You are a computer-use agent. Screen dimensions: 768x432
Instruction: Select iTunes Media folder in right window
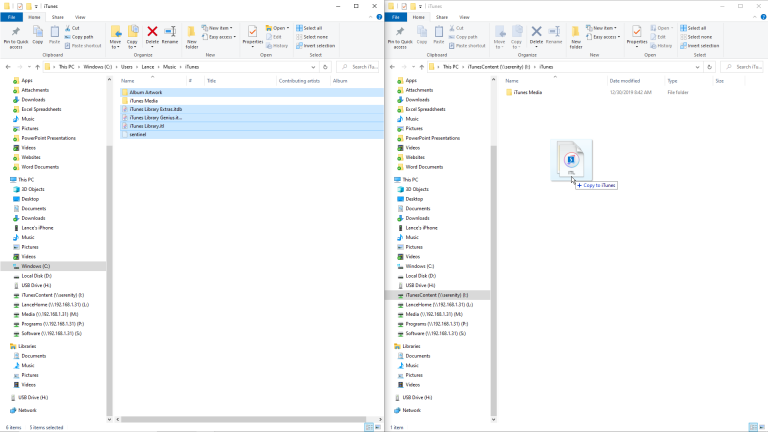[528, 92]
